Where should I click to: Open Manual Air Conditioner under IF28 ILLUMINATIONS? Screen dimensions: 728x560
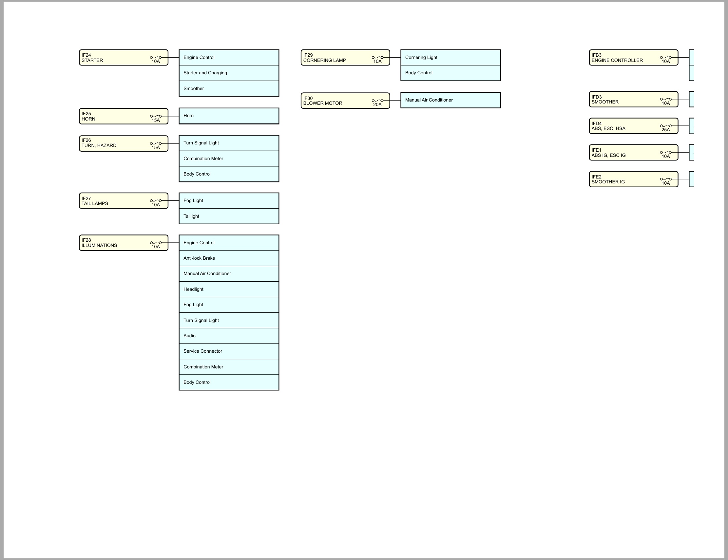(229, 274)
